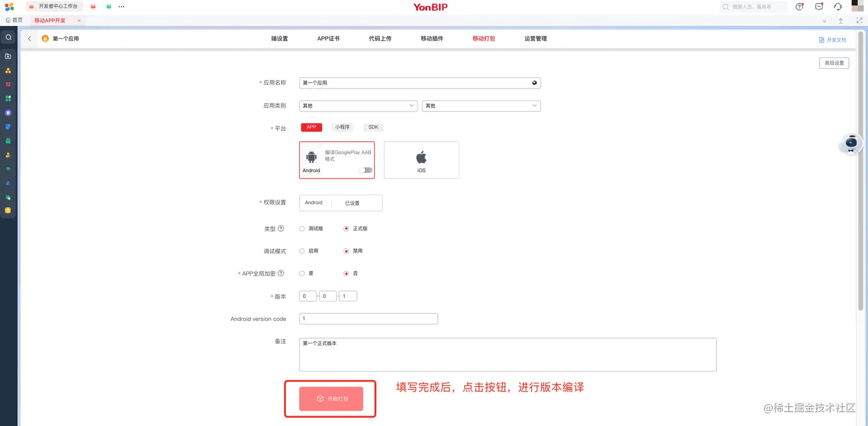868x426 pixels.
Task: Click the third version number field
Action: coord(348,296)
